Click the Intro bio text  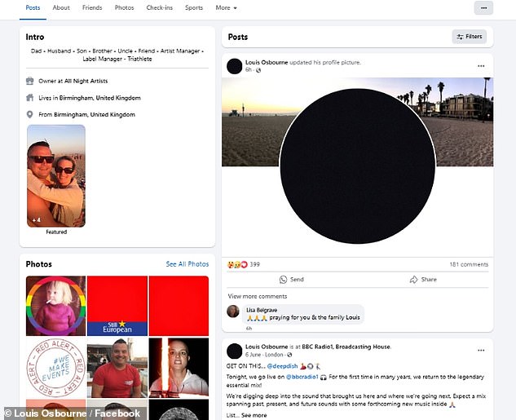click(117, 55)
